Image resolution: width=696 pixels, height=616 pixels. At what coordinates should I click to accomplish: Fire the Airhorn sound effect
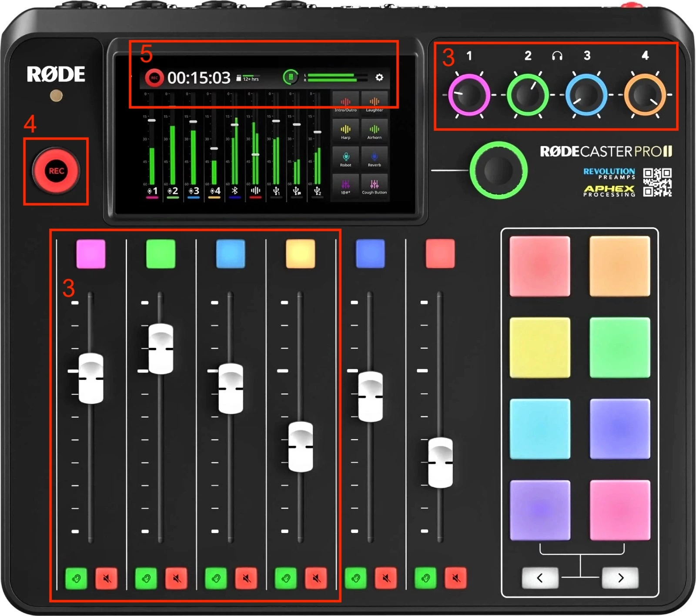point(375,130)
